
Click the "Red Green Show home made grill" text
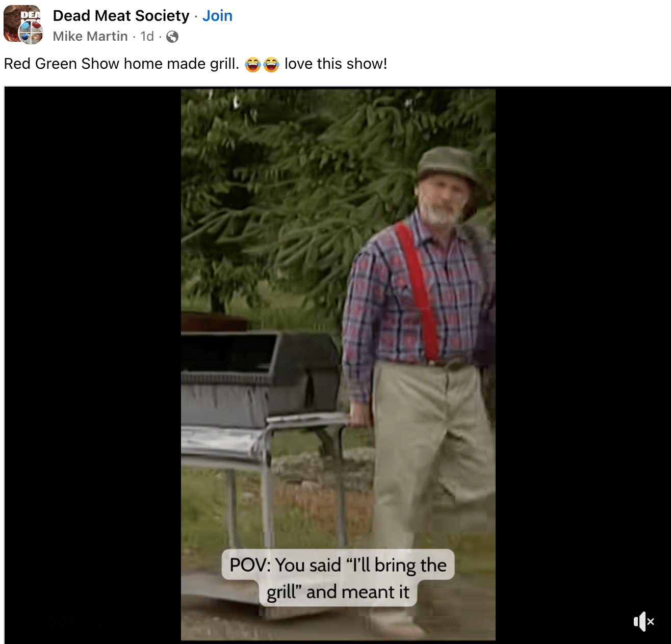coord(121,64)
